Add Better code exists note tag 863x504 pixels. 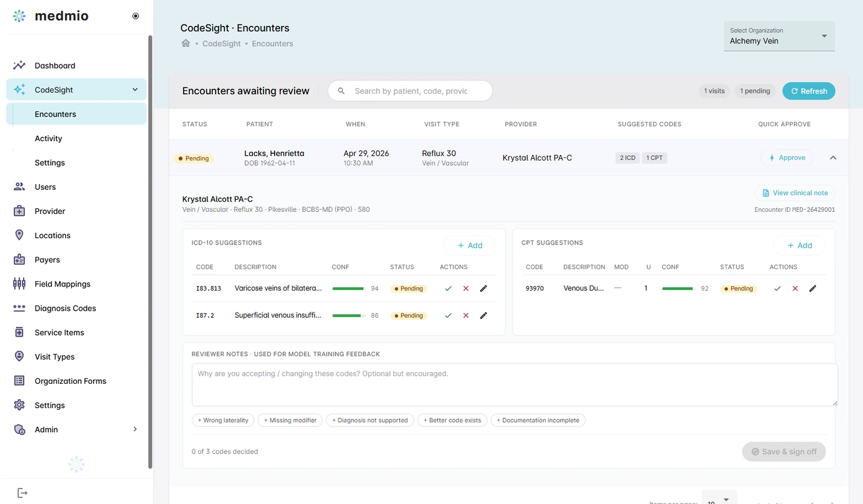coord(452,420)
